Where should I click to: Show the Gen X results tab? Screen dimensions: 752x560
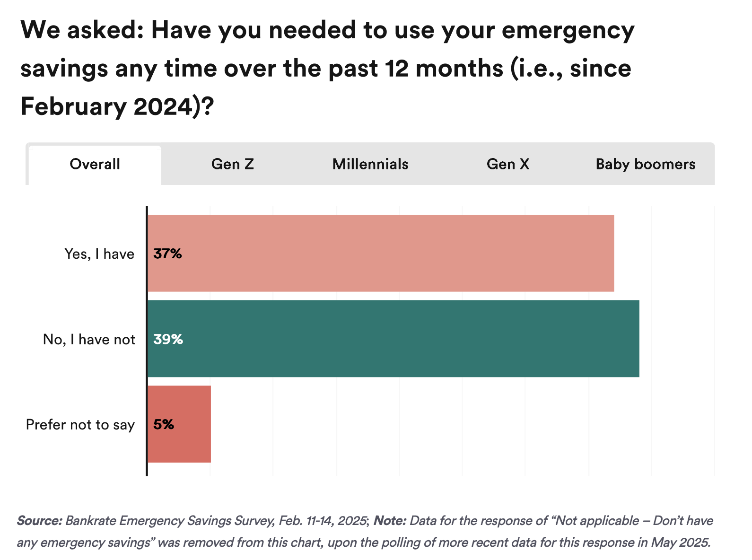[x=508, y=164]
